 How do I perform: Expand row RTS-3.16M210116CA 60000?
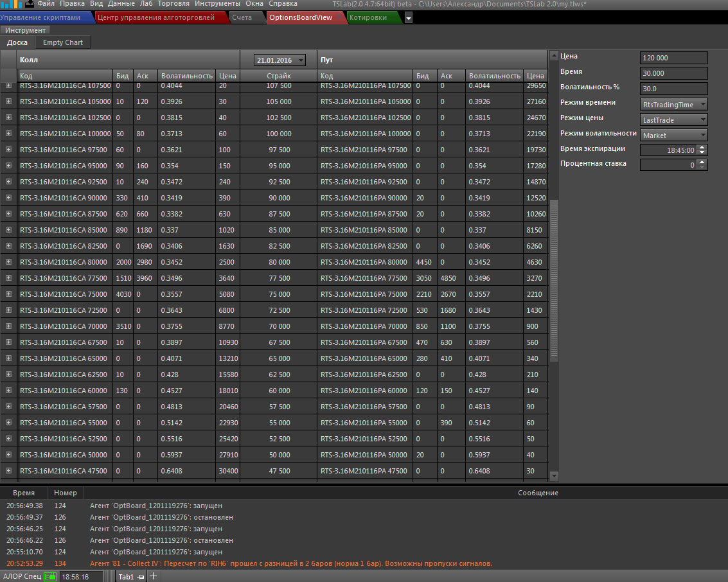click(8, 391)
